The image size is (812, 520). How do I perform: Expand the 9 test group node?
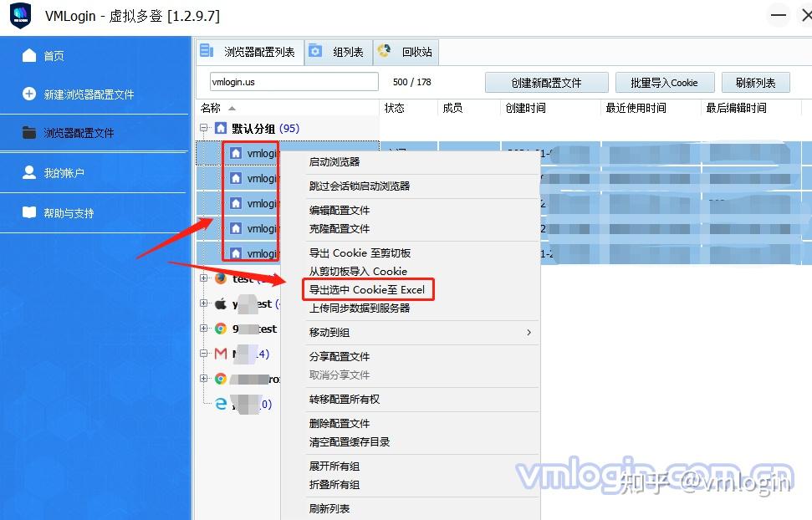(x=203, y=329)
